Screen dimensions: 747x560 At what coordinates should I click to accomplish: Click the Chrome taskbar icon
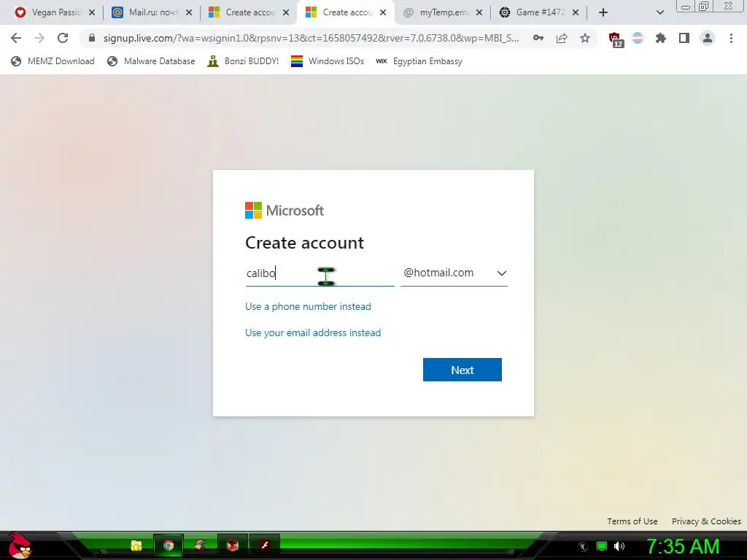[169, 545]
